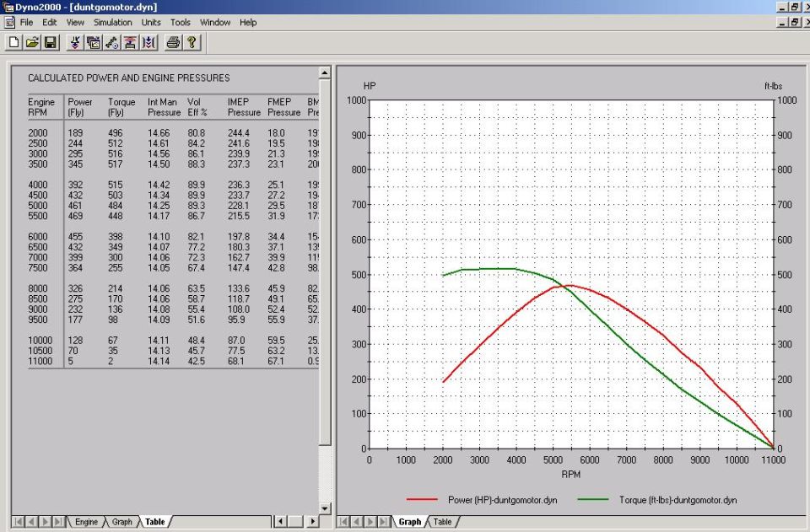Open the Help menu

[x=248, y=22]
